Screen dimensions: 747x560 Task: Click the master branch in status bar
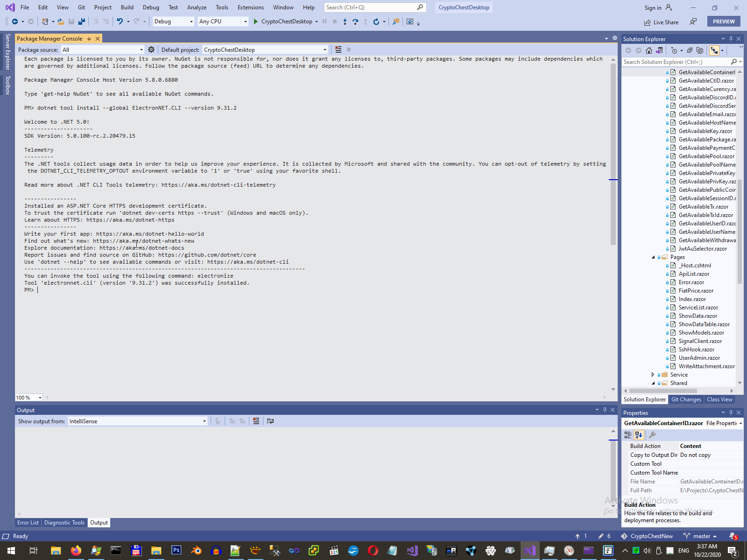(x=700, y=536)
